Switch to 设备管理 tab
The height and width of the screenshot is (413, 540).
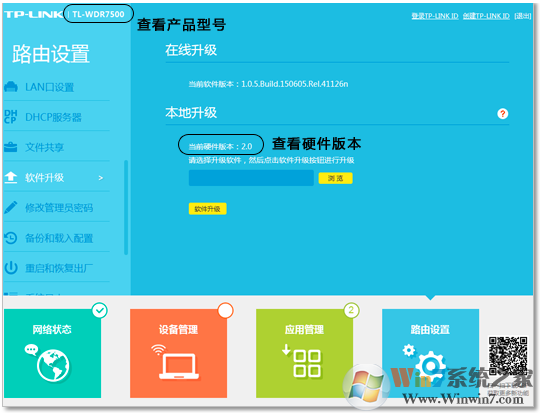pyautogui.click(x=178, y=353)
